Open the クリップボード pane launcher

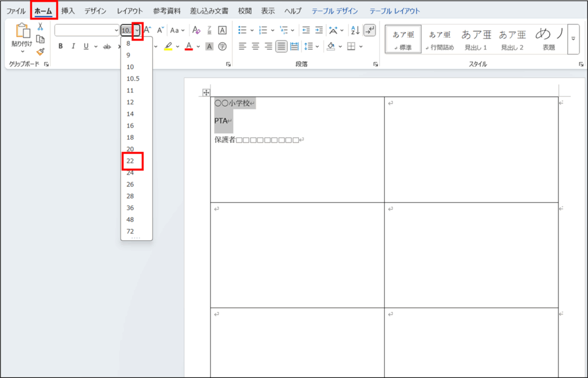coord(47,64)
